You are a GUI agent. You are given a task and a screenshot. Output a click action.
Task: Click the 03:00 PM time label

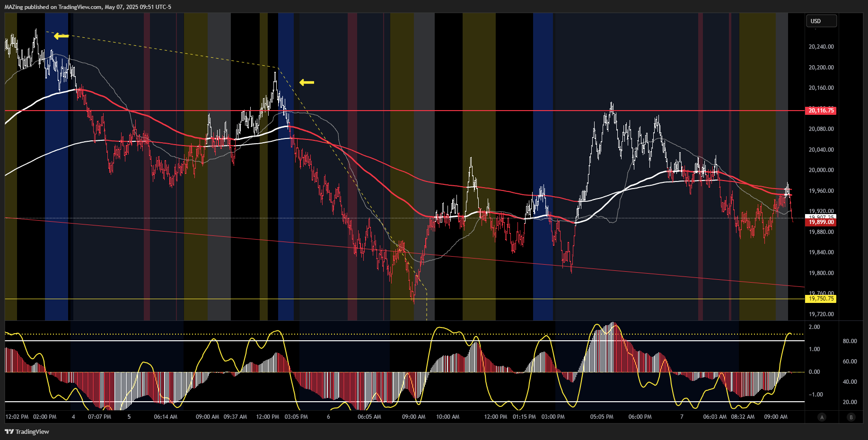click(553, 417)
